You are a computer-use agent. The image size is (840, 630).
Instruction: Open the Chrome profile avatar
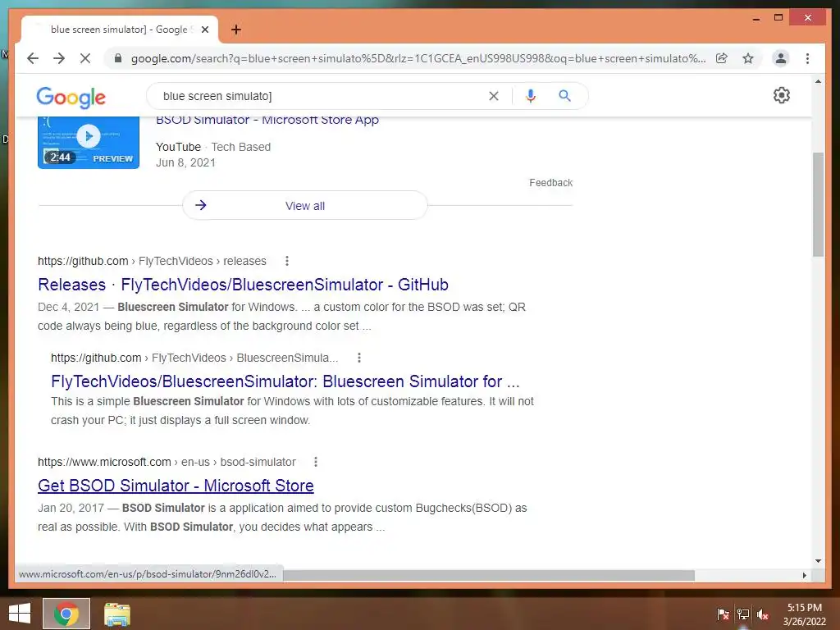coord(781,58)
